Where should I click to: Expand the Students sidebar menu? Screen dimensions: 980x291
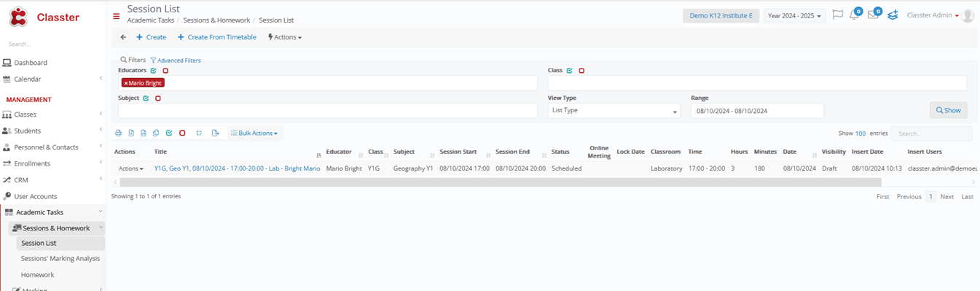pyautogui.click(x=52, y=131)
